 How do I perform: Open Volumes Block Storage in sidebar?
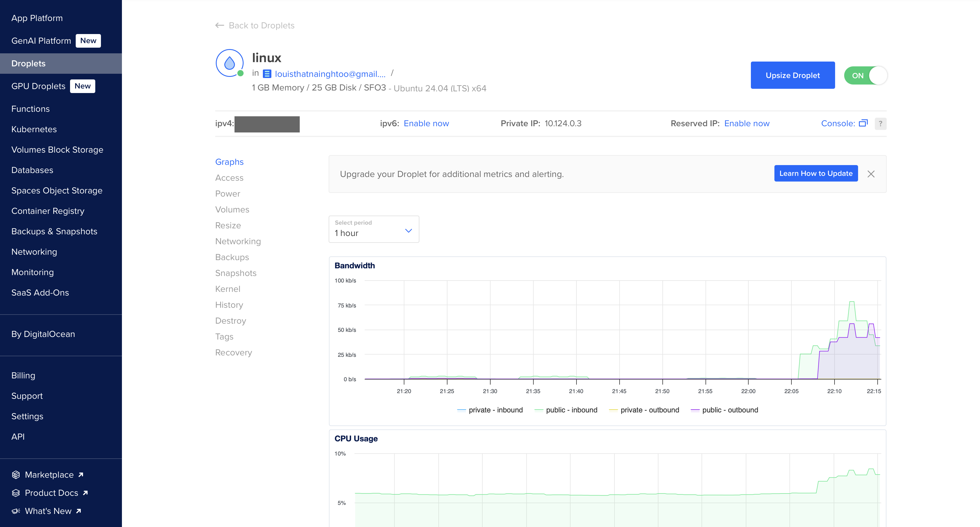[57, 150]
